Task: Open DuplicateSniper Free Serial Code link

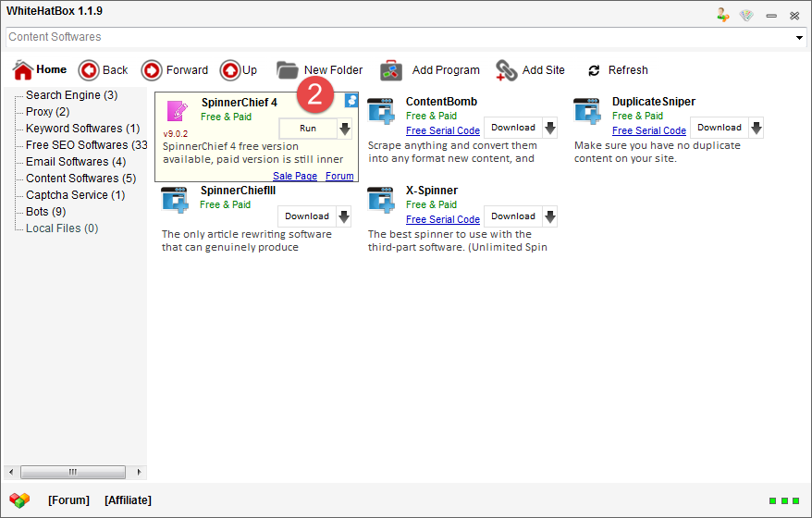Action: (649, 130)
